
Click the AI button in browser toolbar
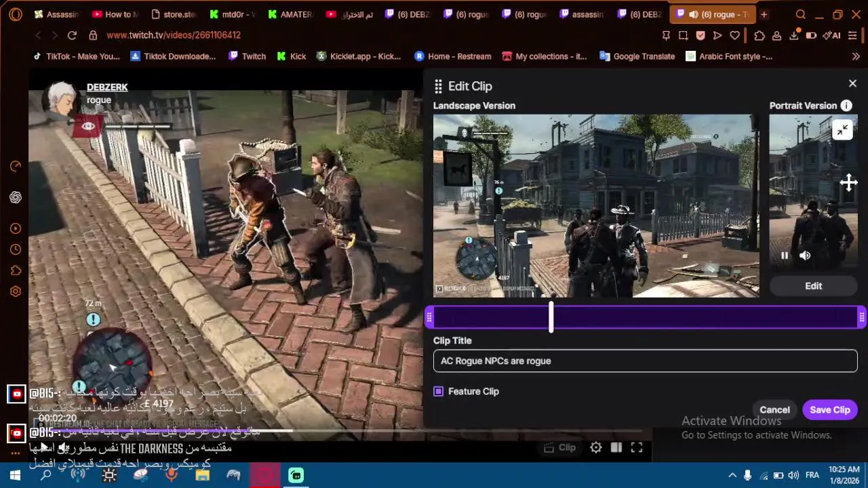[x=832, y=35]
